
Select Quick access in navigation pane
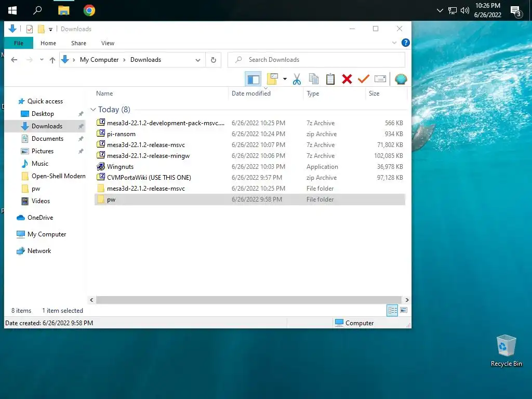(45, 101)
